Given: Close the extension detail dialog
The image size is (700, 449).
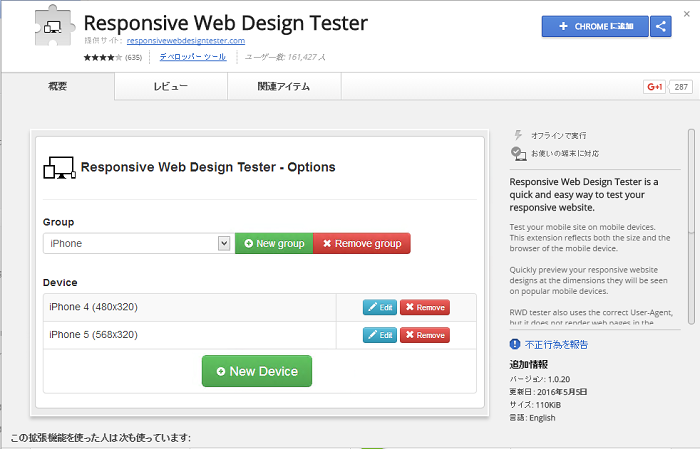Looking at the screenshot, I should coord(687,14).
